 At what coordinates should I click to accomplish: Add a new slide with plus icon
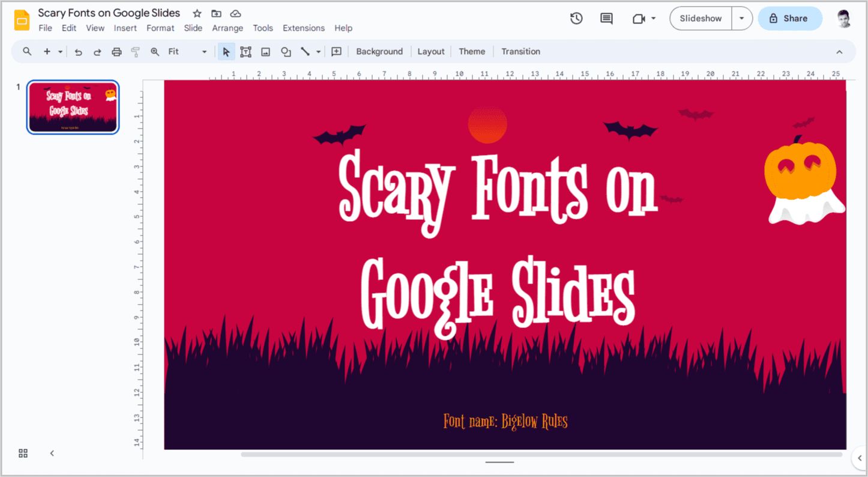click(47, 52)
